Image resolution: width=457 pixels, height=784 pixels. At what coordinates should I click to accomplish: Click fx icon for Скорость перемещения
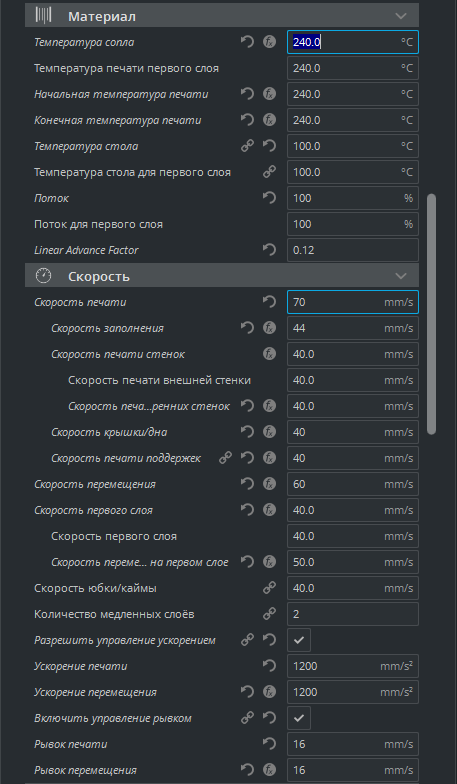[x=270, y=484]
